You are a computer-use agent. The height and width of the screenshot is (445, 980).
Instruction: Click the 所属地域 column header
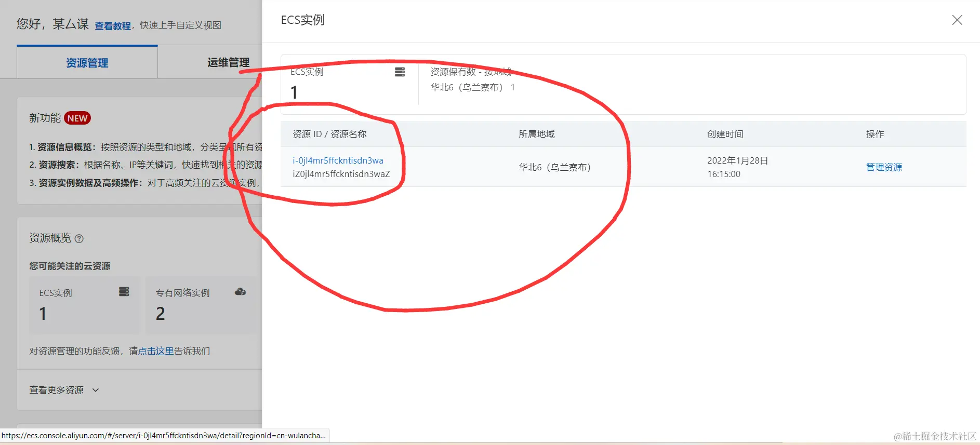coord(536,134)
